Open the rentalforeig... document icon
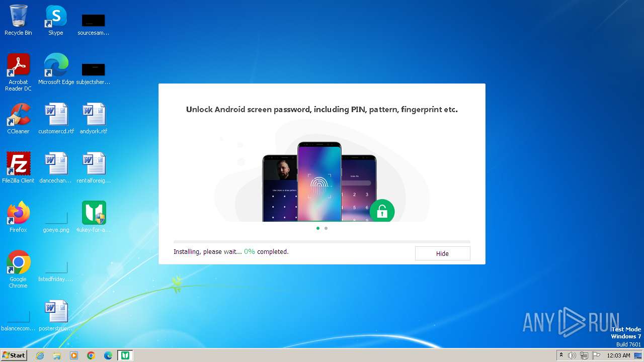This screenshot has width=644, height=362. point(94,168)
